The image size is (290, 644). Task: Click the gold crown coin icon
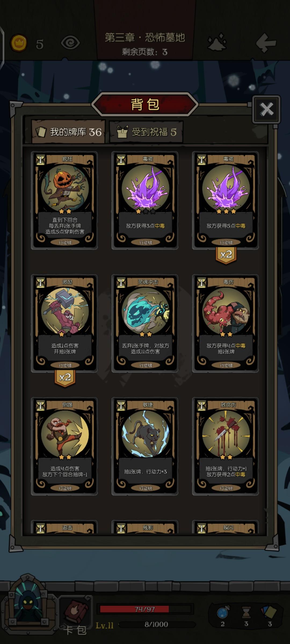pos(19,43)
